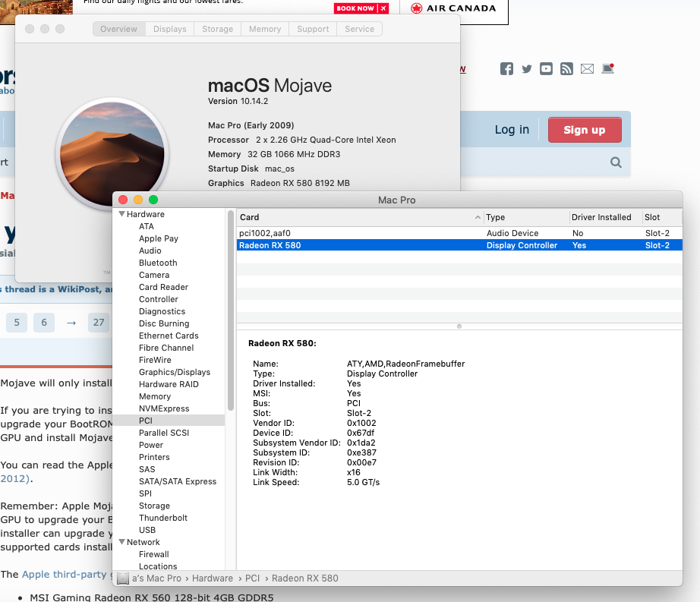
Task: Click the Driver Installed column header
Action: click(606, 217)
